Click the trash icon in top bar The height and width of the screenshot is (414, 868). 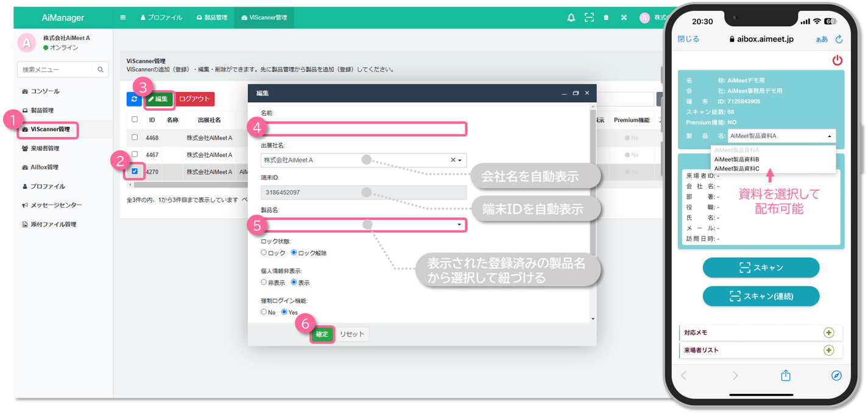606,18
